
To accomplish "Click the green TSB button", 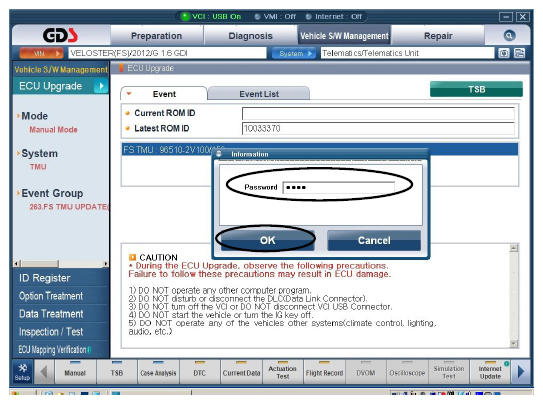I will tap(476, 89).
